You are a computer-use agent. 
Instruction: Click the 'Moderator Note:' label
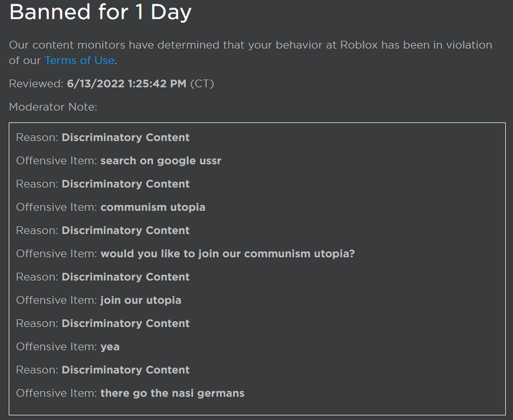tap(53, 107)
